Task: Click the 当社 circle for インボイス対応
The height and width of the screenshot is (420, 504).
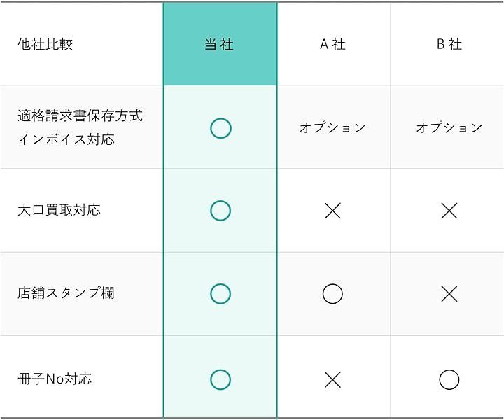Action: (x=220, y=128)
